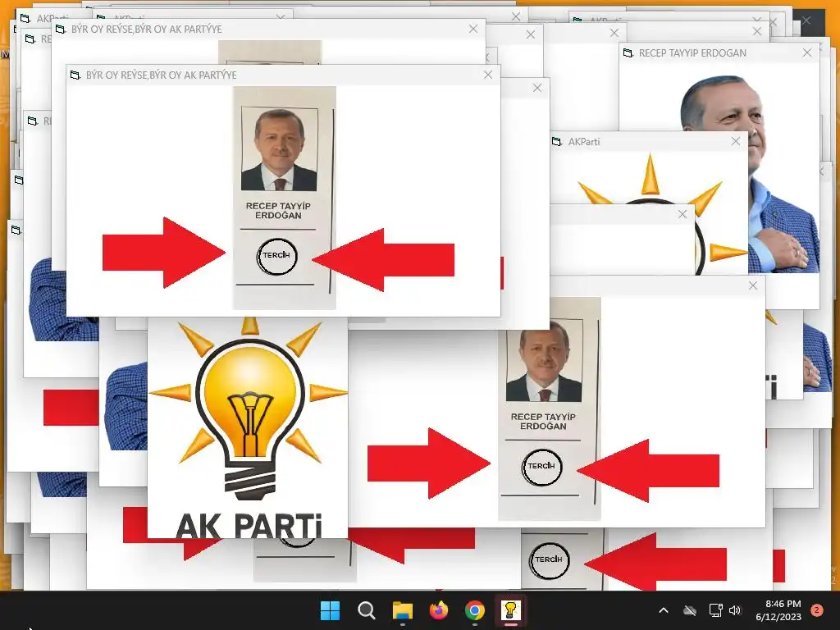
Task: Close the partially covered BÝR OY REÝSE window
Action: [x=473, y=29]
